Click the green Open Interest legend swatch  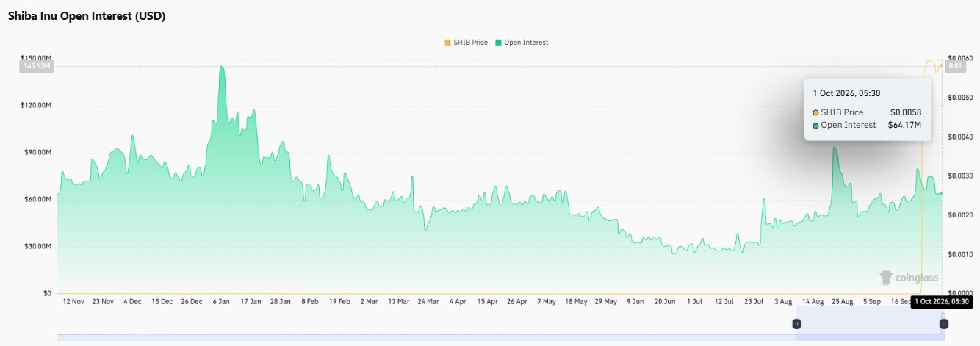pos(499,43)
